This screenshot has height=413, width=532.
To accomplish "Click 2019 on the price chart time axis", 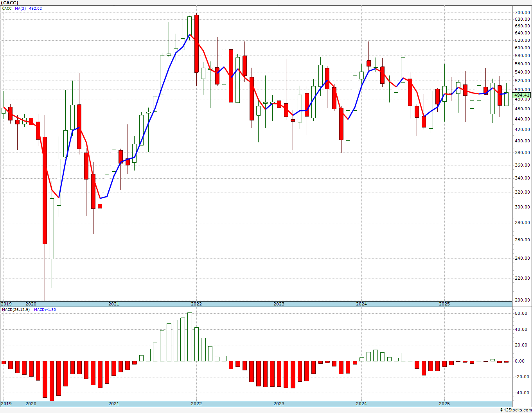I will (6, 304).
